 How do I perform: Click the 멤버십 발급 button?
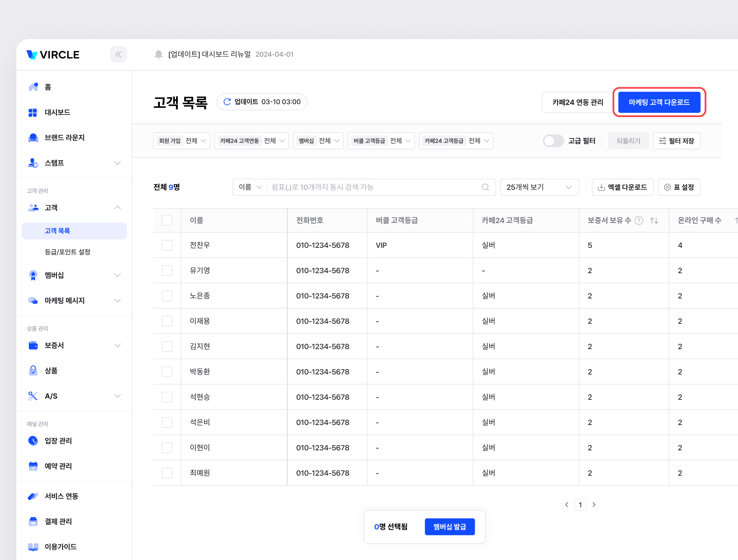450,527
